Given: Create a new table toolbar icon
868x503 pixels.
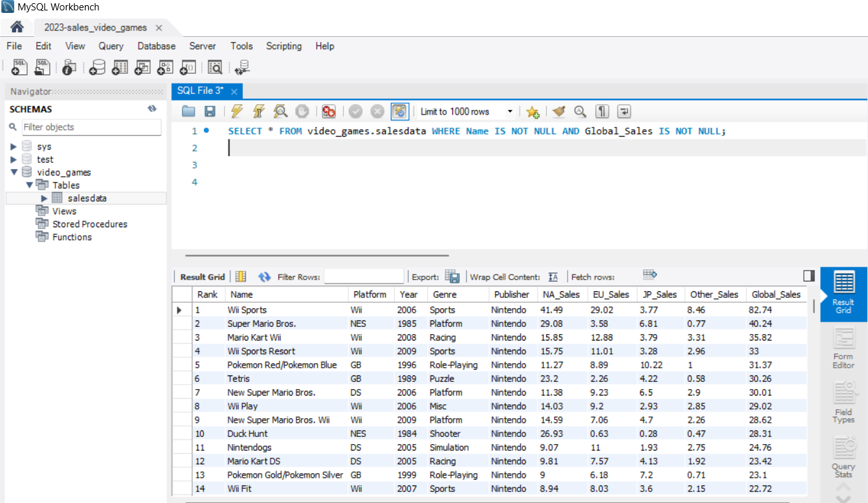Looking at the screenshot, I should click(x=120, y=67).
